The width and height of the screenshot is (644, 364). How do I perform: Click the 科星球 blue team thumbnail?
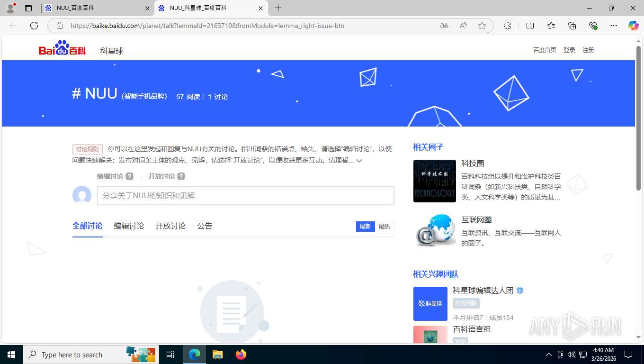coord(430,304)
